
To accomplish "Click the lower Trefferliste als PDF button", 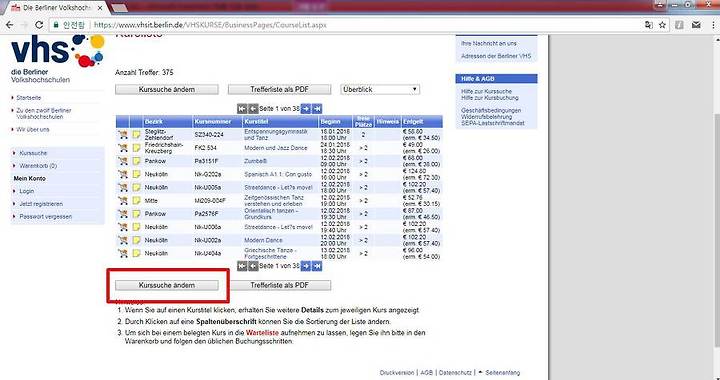I will (279, 285).
